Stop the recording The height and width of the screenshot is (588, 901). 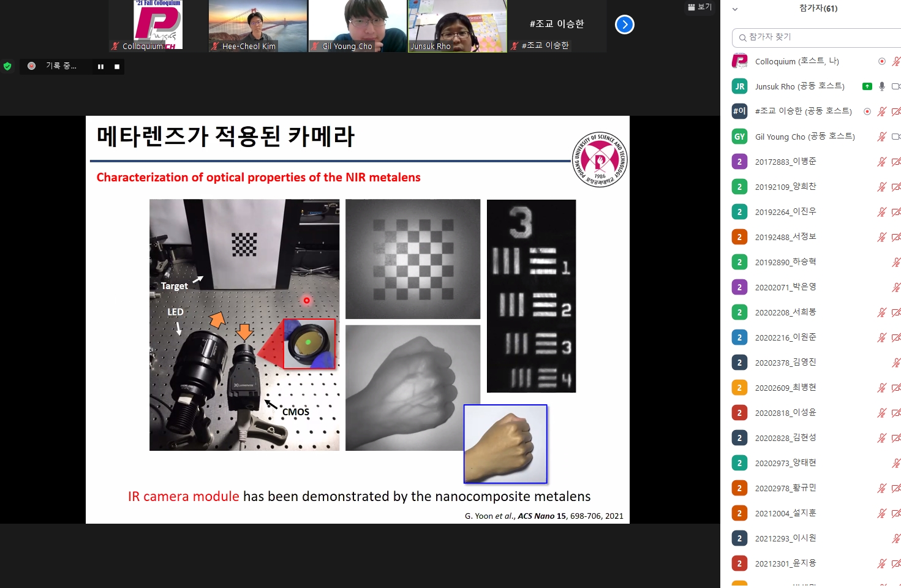click(x=117, y=67)
